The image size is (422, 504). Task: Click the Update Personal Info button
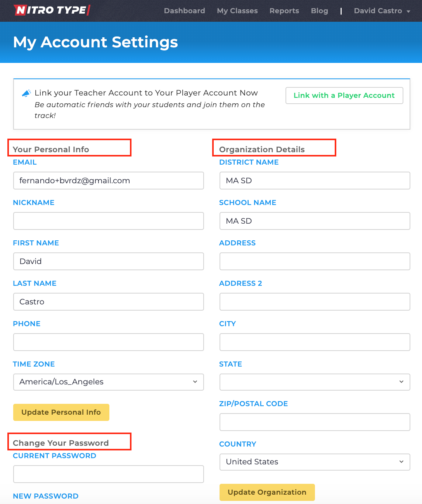[x=61, y=412]
